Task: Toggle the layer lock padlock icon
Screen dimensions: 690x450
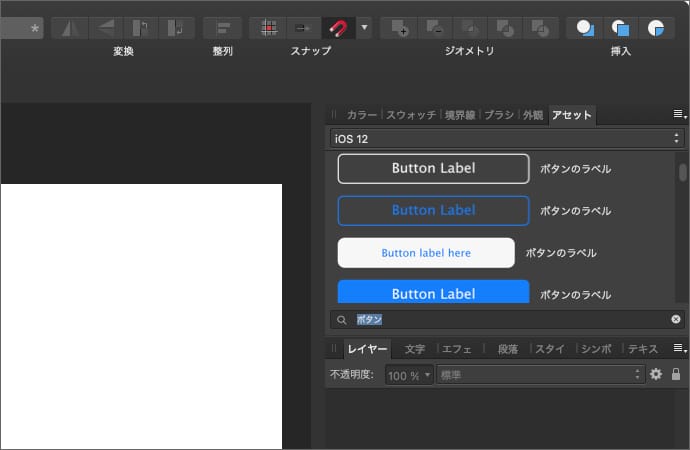Action: tap(676, 374)
